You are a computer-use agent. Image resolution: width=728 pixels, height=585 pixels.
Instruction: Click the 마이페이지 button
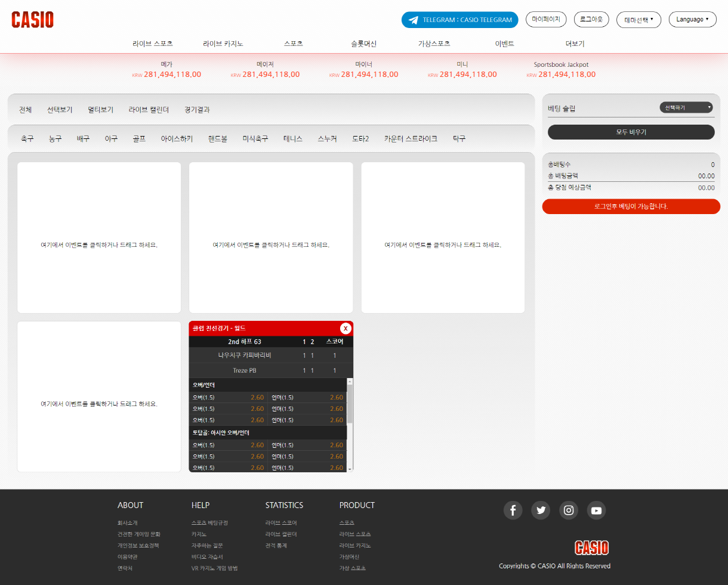(546, 20)
